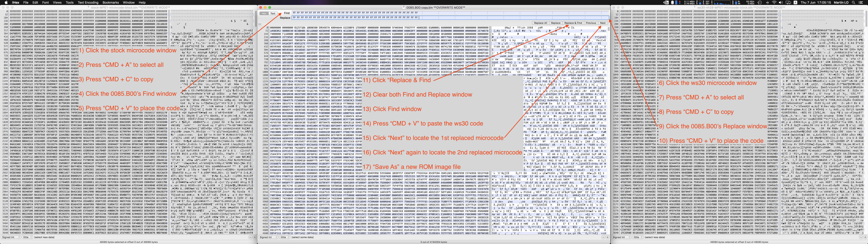This screenshot has width=868, height=244.
Task: Click the NVIDIA eye menu bar icon
Action: point(666,2)
